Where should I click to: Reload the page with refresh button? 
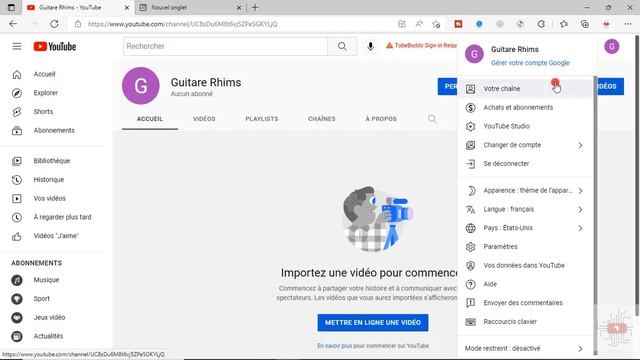(54, 24)
